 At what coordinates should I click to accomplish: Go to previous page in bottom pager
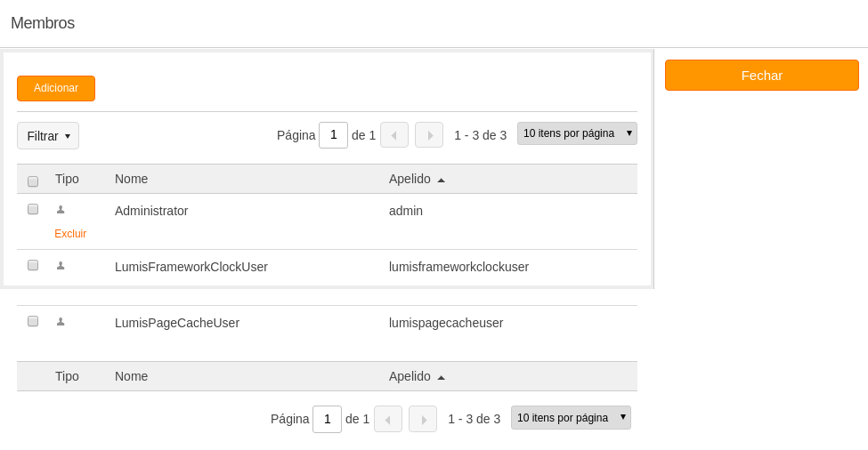click(x=388, y=419)
